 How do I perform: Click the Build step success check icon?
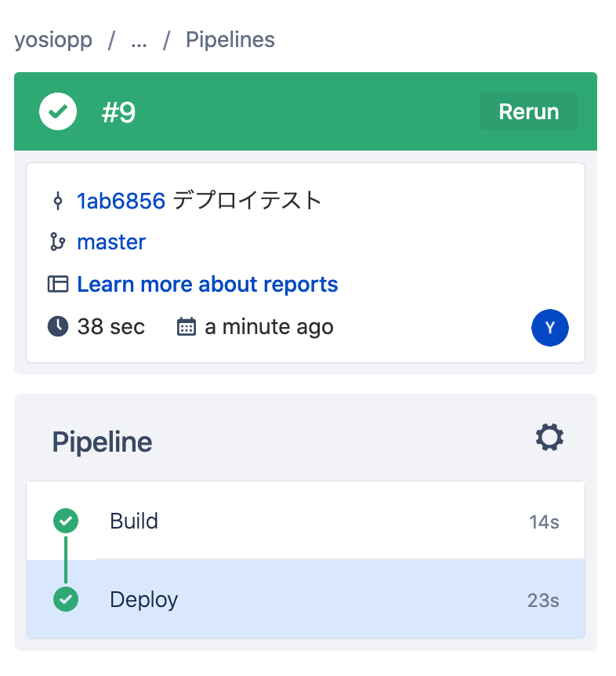point(66,520)
